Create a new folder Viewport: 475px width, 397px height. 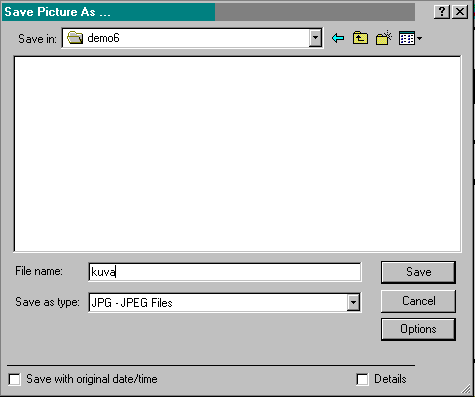pos(384,38)
